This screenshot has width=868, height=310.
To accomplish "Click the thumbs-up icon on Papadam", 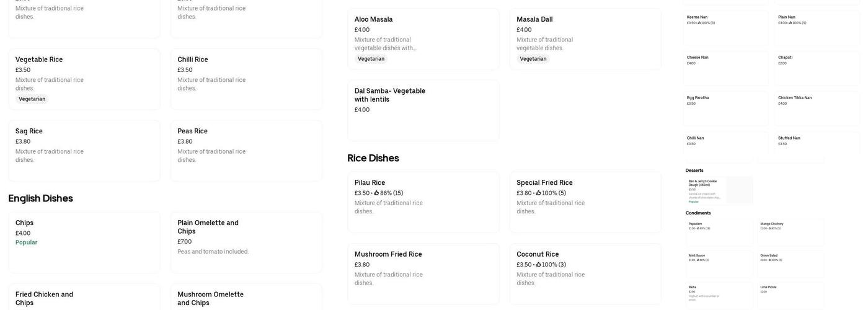I will point(698,228).
